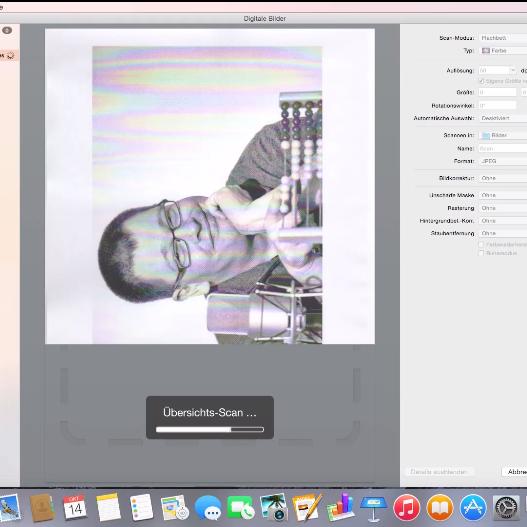Screen dimensions: 527x527
Task: Enable the Farbwiederherstellung checkbox
Action: click(481, 244)
